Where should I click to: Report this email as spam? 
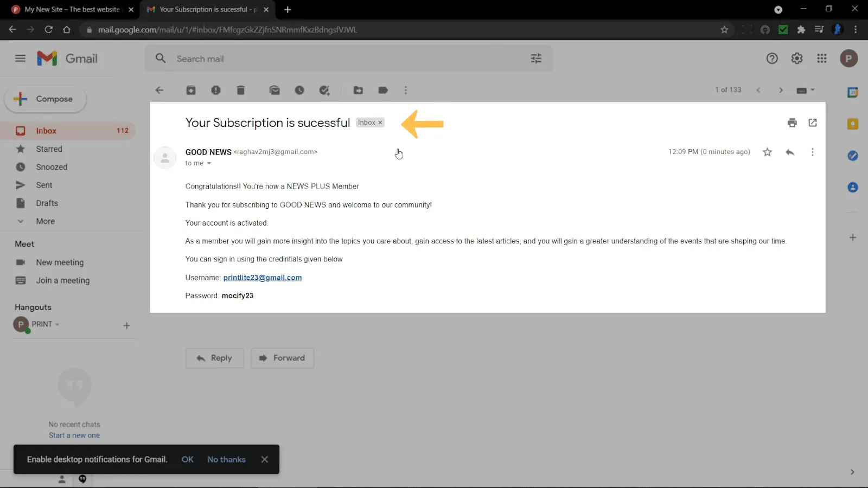click(x=216, y=91)
